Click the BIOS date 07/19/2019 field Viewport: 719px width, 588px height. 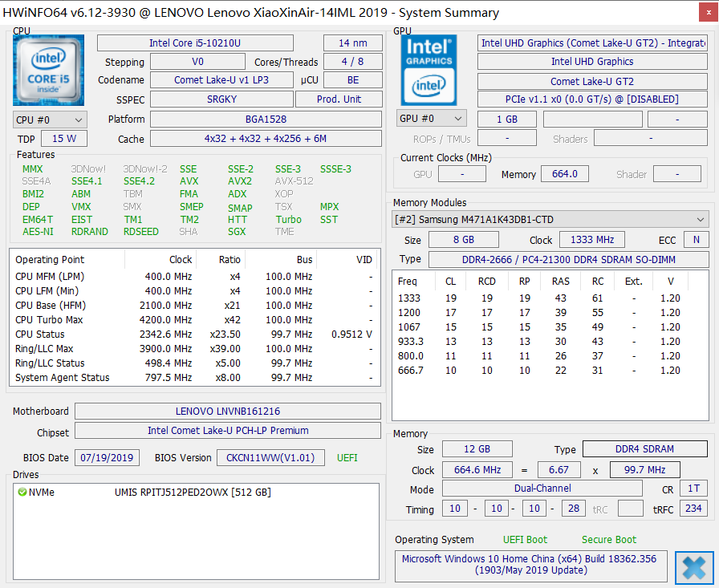pos(108,457)
